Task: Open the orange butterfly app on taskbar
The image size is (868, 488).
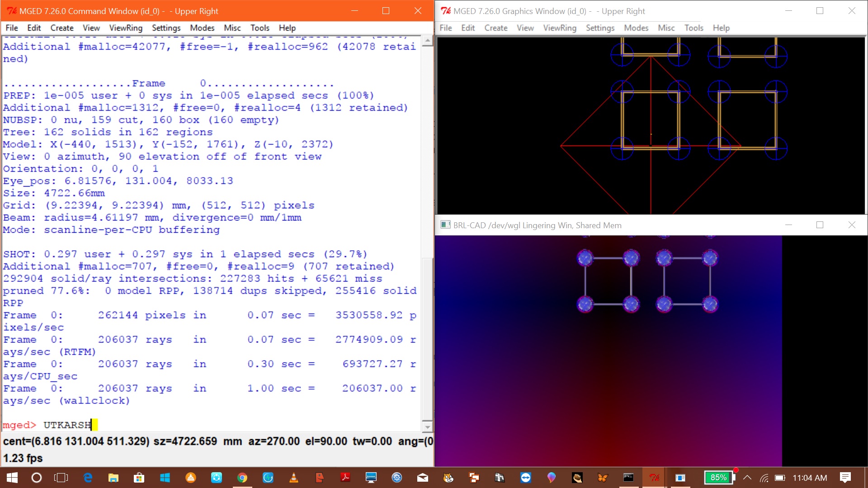Action: click(x=603, y=478)
